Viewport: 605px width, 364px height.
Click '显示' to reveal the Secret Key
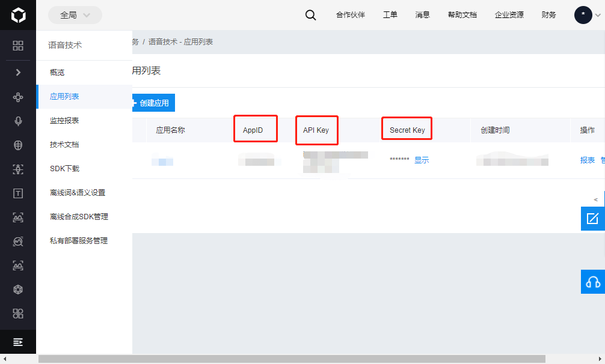(422, 160)
